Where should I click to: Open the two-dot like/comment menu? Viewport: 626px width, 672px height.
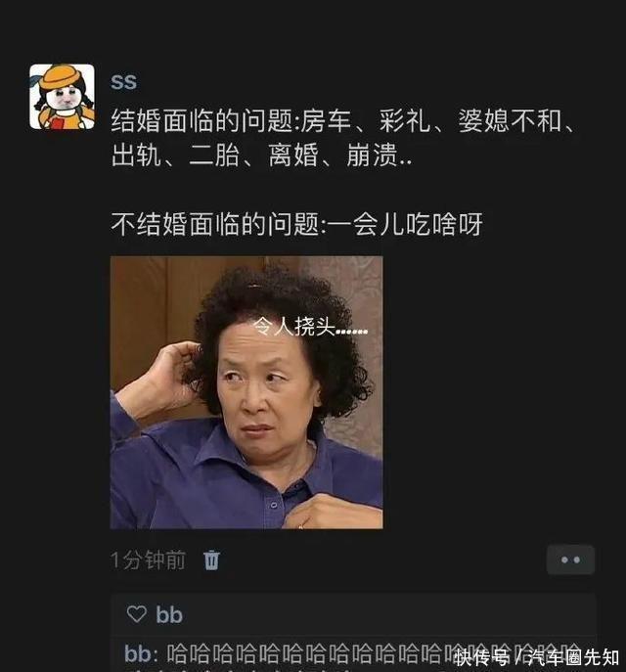(570, 560)
